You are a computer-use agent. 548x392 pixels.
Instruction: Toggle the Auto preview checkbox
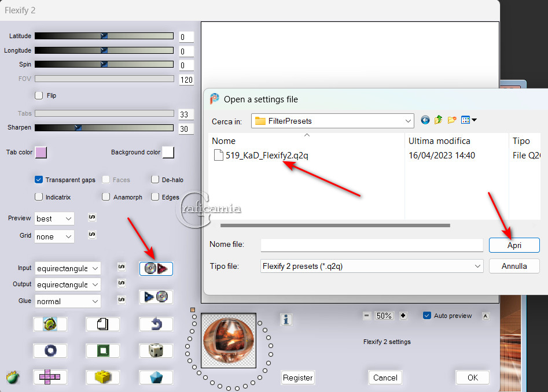[x=426, y=316]
